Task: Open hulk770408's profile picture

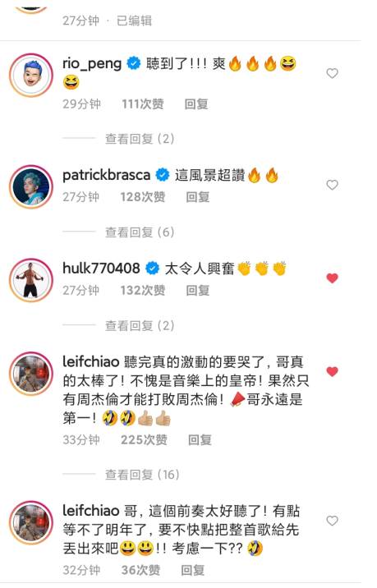Action: tap(31, 280)
